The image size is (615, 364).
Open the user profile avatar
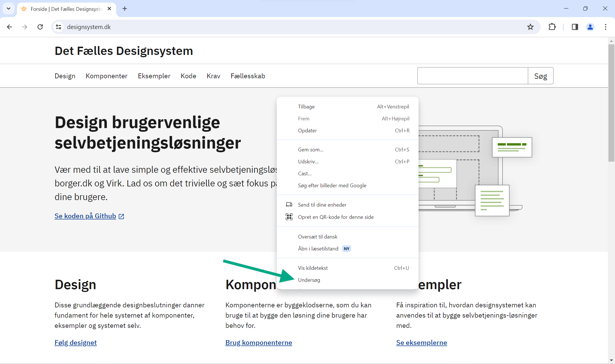coord(590,27)
